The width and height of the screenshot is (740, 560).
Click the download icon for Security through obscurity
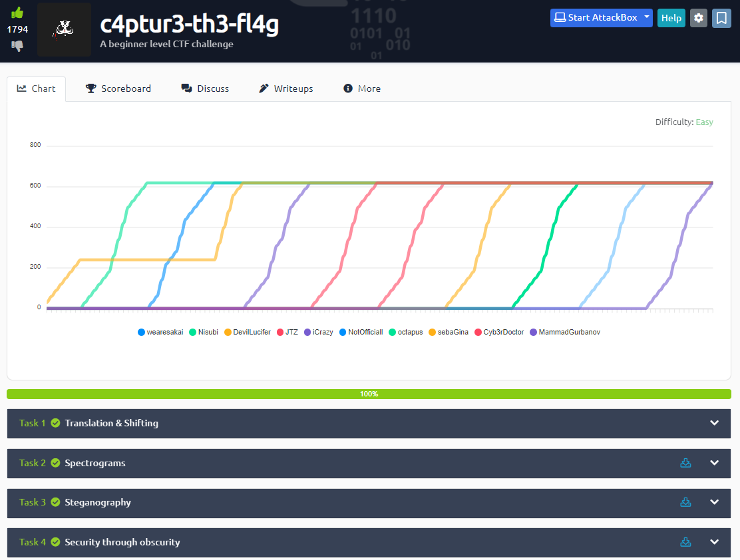click(x=686, y=542)
